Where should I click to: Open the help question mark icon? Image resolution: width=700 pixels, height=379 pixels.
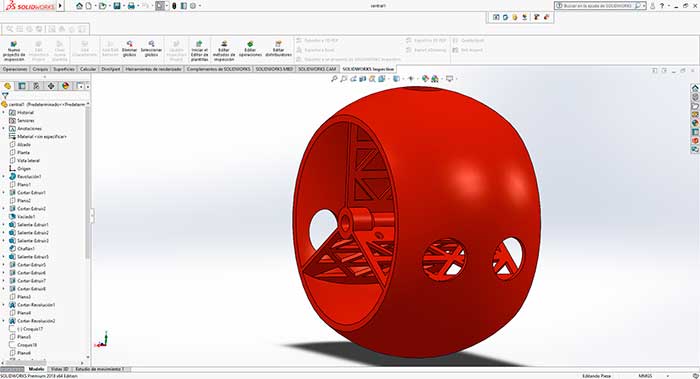pyautogui.click(x=662, y=6)
